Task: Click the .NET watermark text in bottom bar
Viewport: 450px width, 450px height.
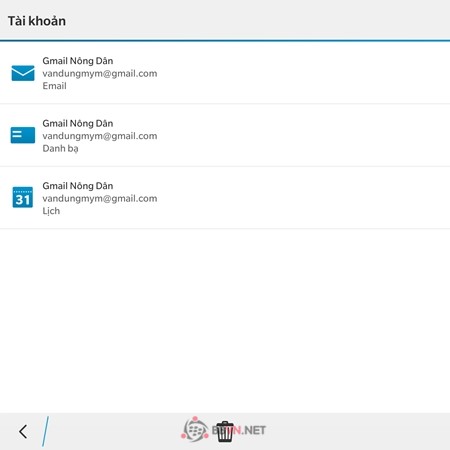Action: 254,430
